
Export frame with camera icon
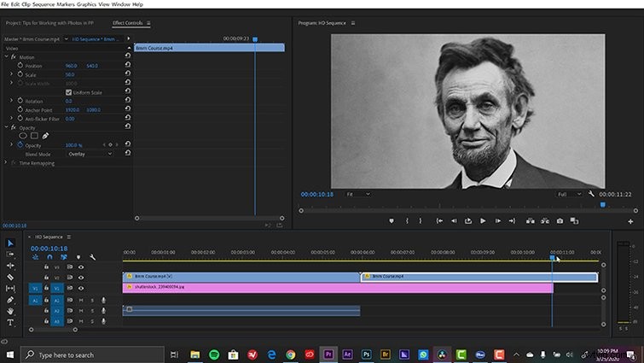pos(560,220)
